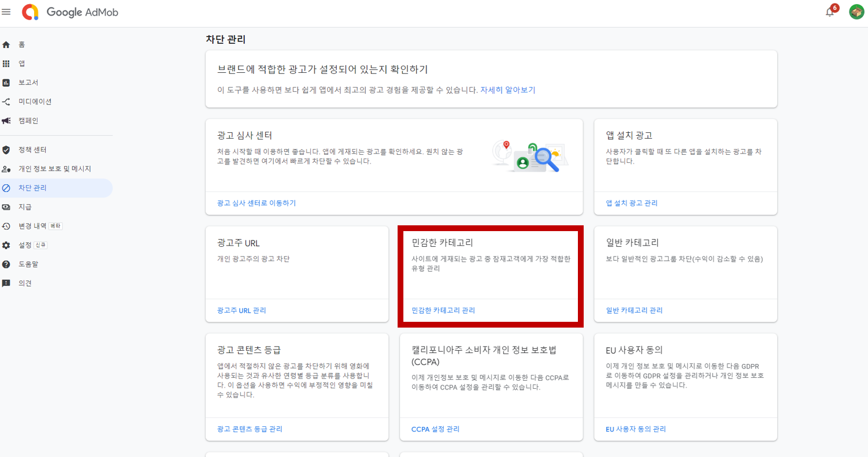Viewport: 868px width, 457px height.
Task: Click the home icon in sidebar
Action: click(6, 44)
